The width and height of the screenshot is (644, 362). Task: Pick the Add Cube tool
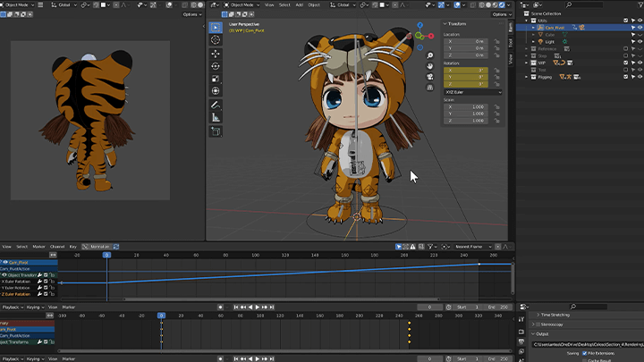[216, 131]
